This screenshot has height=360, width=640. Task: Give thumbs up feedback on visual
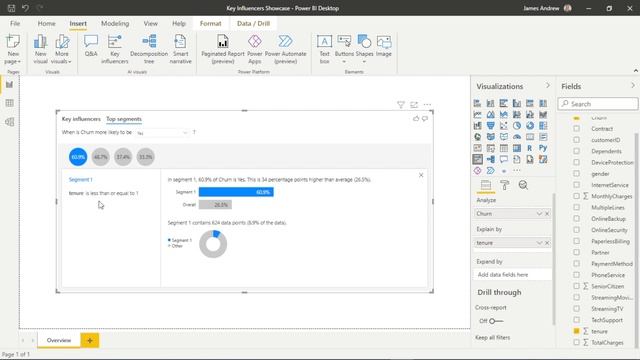pyautogui.click(x=416, y=119)
